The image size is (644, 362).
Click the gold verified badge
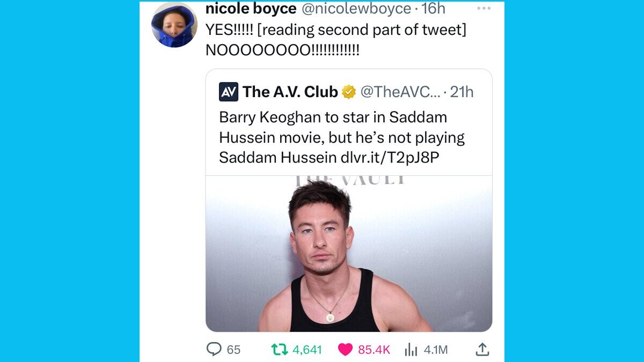(349, 92)
